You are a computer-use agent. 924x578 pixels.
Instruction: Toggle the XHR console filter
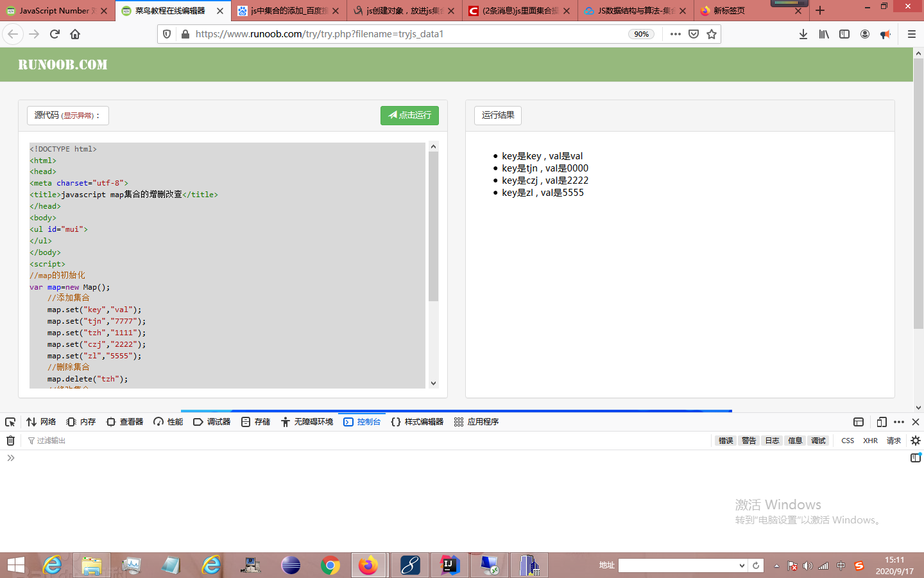coord(870,441)
